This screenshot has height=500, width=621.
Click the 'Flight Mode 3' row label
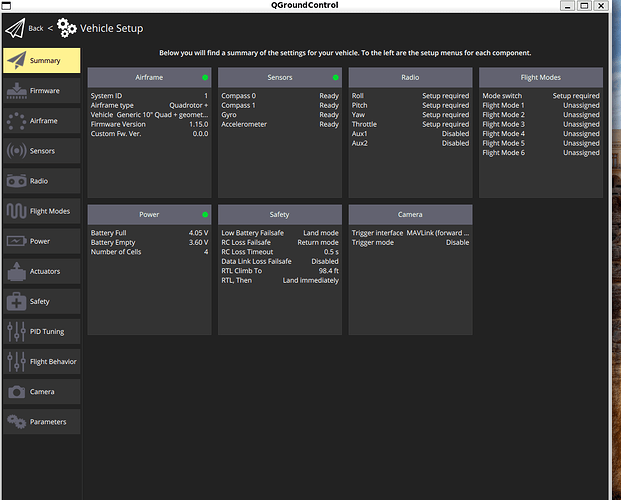pyautogui.click(x=503, y=124)
